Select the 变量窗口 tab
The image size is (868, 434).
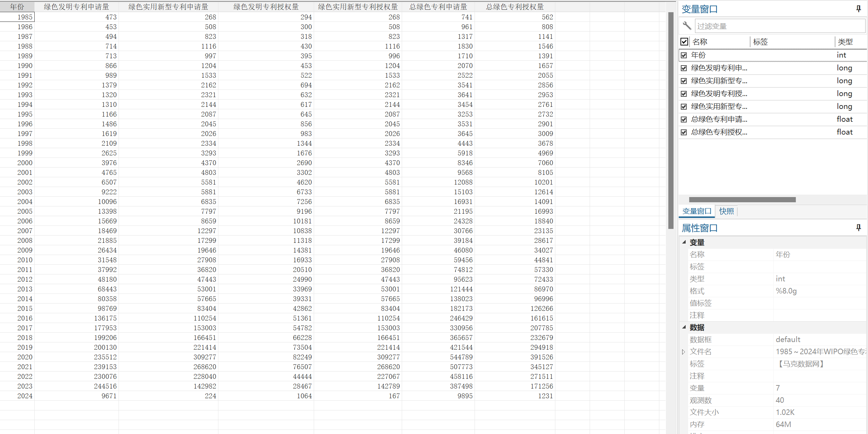click(697, 211)
